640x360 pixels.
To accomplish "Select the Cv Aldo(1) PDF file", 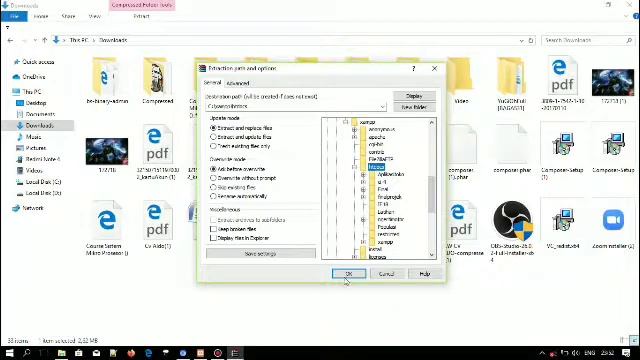I will point(158,224).
